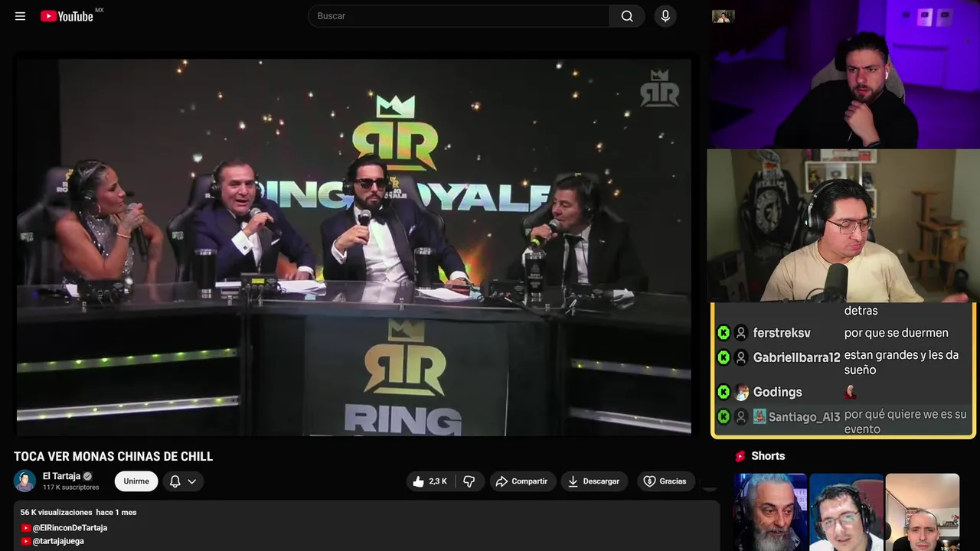Click the main video player
Screen dimensions: 980x551
(354, 246)
